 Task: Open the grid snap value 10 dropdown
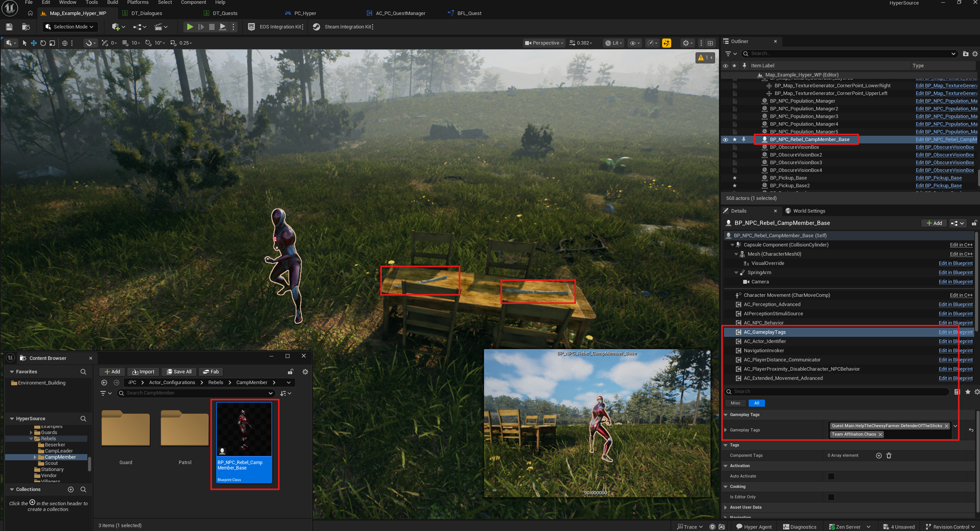[135, 43]
